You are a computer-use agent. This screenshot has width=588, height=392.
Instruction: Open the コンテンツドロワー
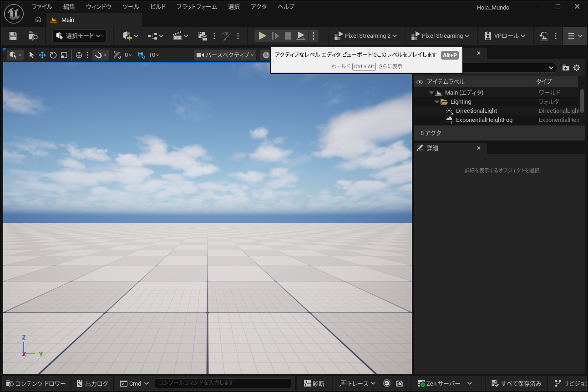point(36,383)
